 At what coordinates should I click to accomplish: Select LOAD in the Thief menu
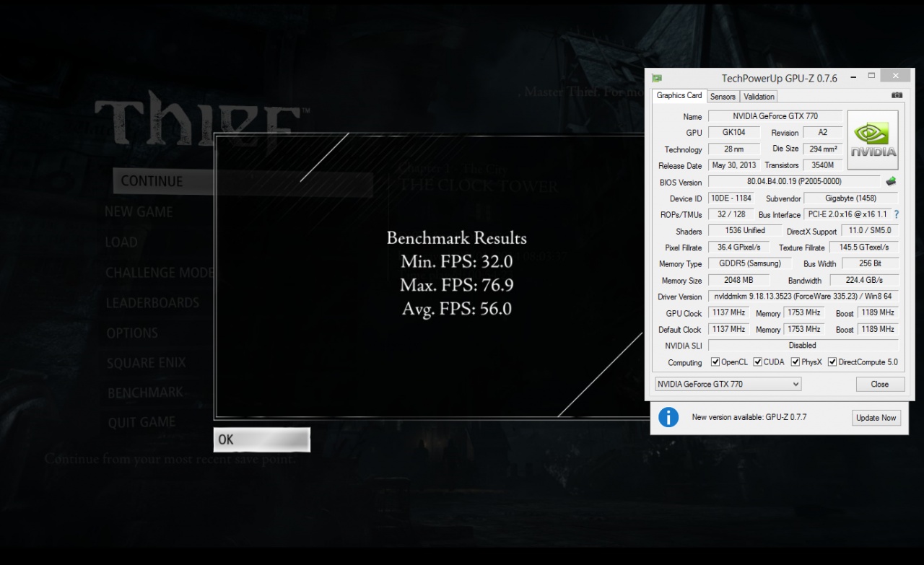pyautogui.click(x=121, y=242)
